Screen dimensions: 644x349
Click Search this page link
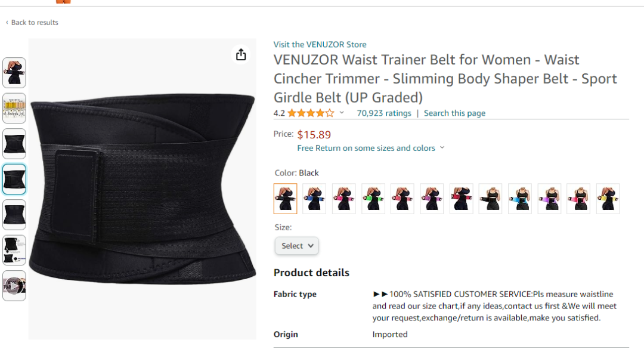454,113
